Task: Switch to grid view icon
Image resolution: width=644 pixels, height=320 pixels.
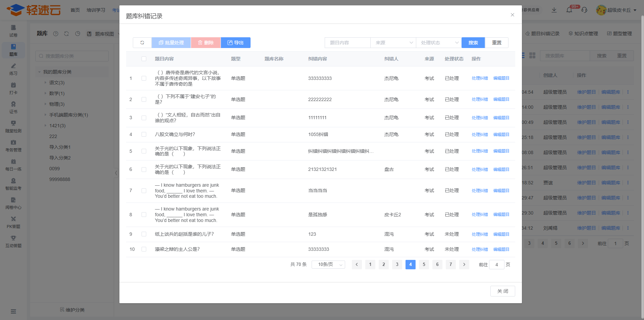Action: [x=532, y=56]
